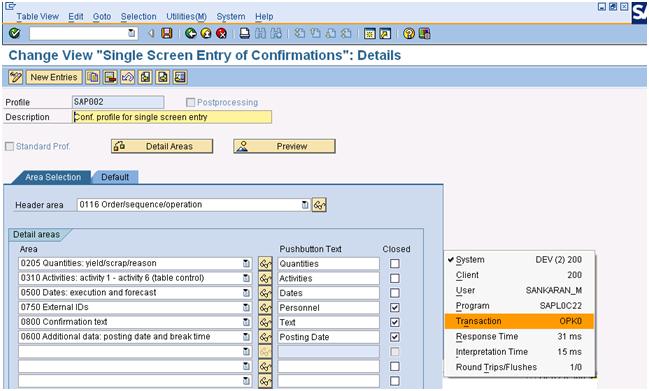Image resolution: width=649 pixels, height=391 pixels.
Task: Open dropdown for 0205 Quantities area
Action: (246, 264)
